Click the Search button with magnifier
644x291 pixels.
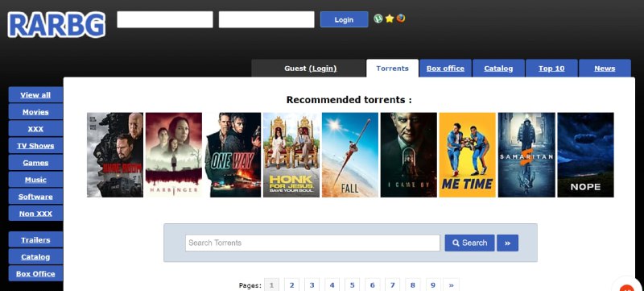point(469,243)
